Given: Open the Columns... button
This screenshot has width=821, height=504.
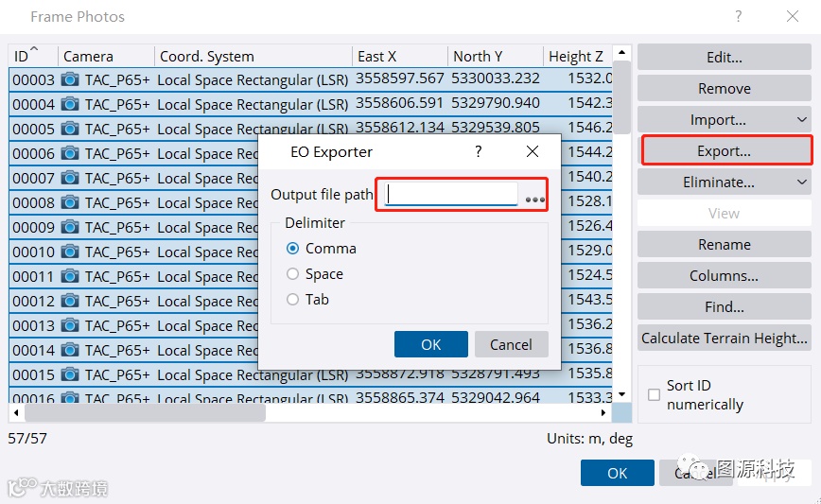Looking at the screenshot, I should click(x=725, y=276).
